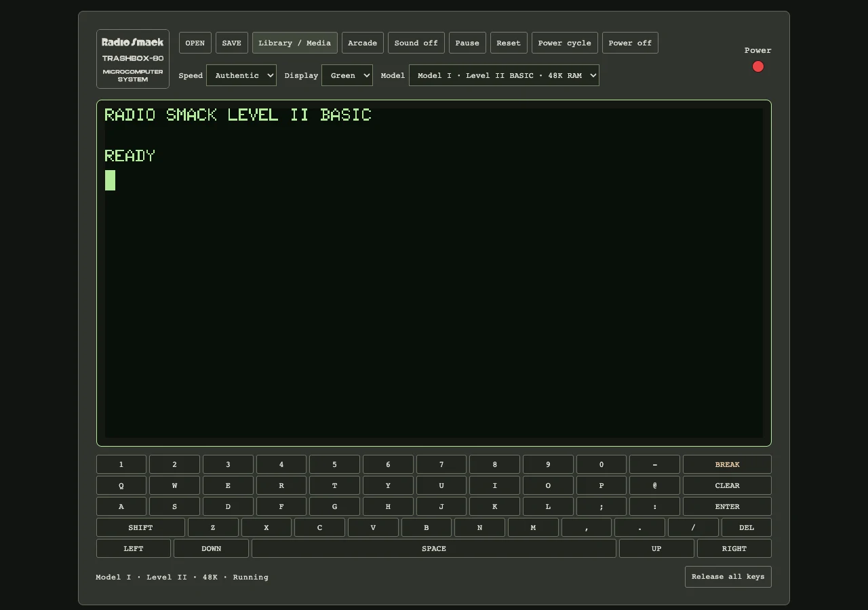This screenshot has width=868, height=610.
Task: Tap the I key
Action: coord(494,485)
